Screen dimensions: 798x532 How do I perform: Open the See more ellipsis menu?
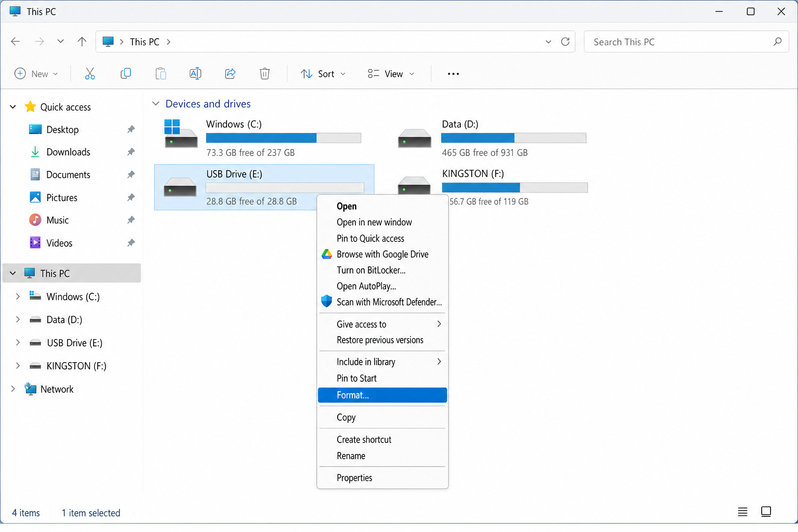tap(453, 74)
